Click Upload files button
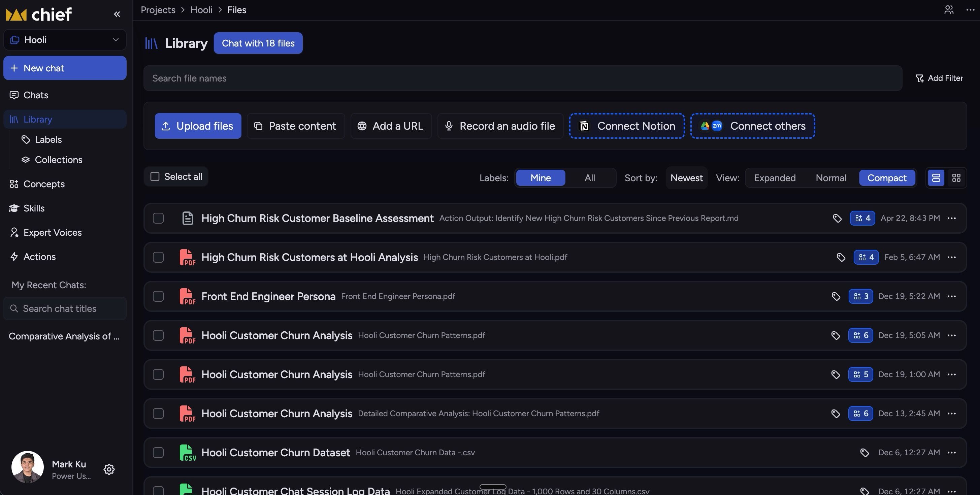The width and height of the screenshot is (980, 495). click(198, 126)
